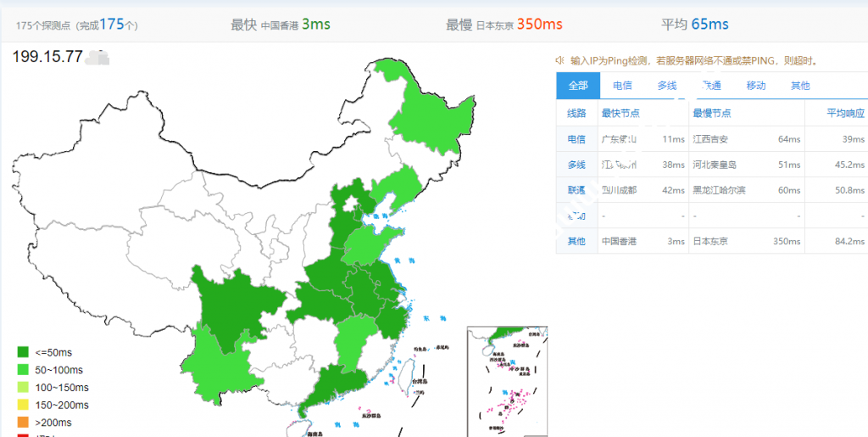Click the IP address 199.15.77 text
Screen dimensions: 868x437
47,57
